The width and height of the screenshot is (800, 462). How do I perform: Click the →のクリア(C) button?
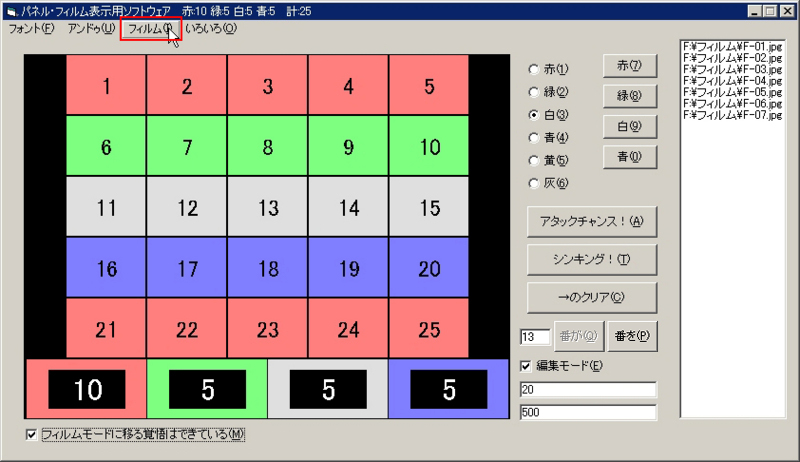tap(592, 297)
